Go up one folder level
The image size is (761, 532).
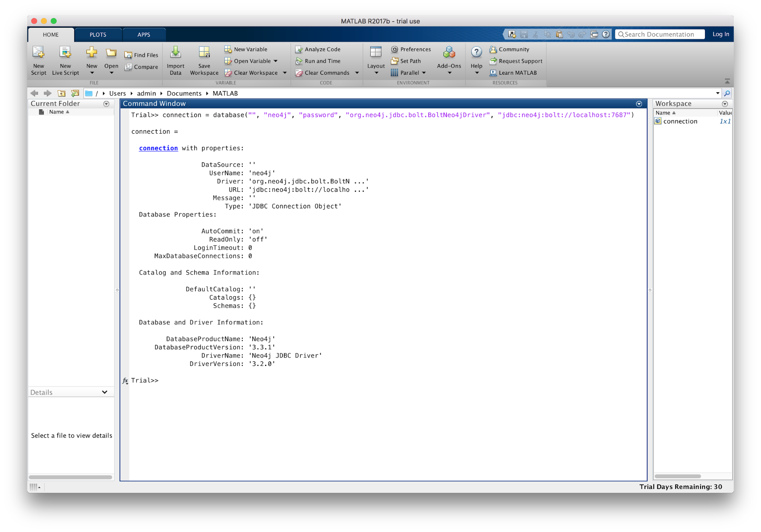pyautogui.click(x=61, y=93)
